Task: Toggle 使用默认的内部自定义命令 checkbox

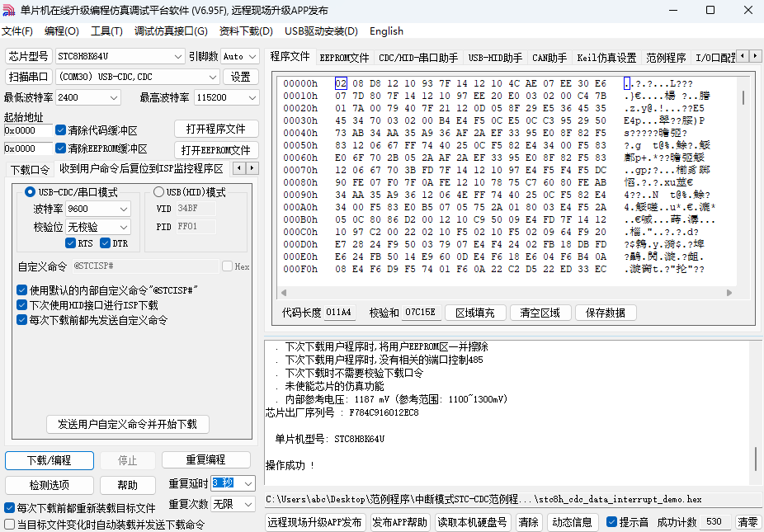Action: coord(21,290)
